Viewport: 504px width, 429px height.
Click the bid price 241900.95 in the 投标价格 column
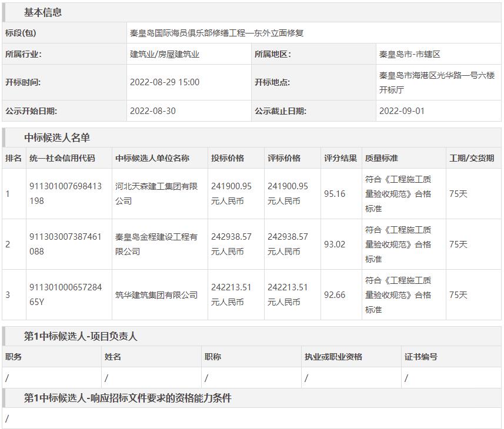tap(231, 186)
